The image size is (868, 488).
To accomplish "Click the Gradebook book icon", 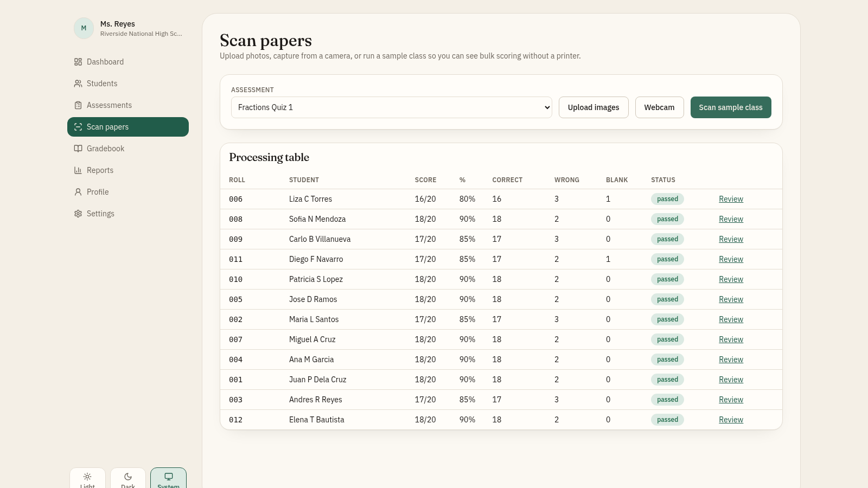I will 78,149.
